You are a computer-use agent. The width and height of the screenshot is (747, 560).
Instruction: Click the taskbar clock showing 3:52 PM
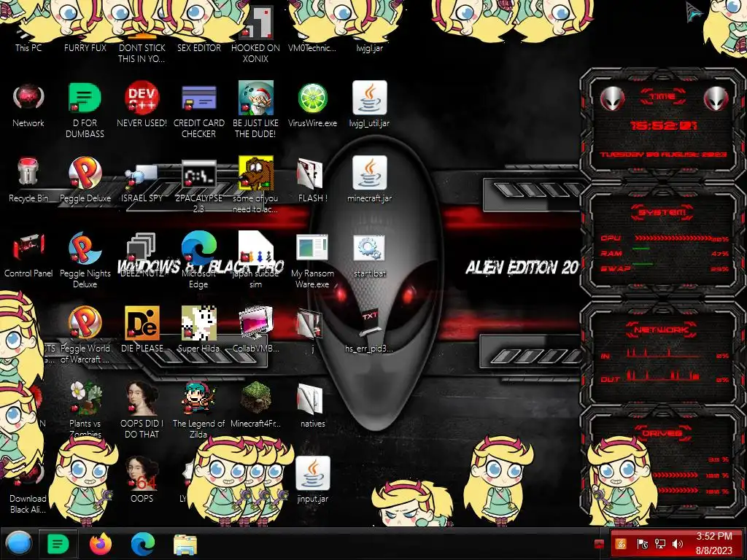(x=713, y=543)
